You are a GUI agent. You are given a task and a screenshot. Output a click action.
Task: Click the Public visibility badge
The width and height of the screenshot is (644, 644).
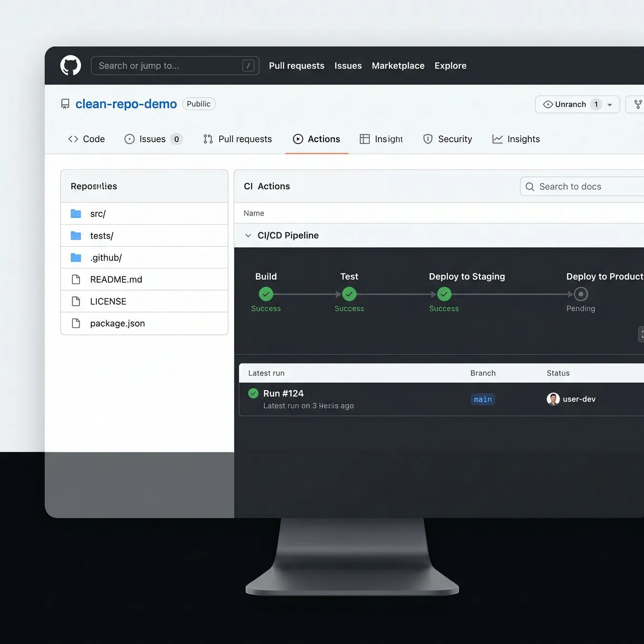pos(199,104)
